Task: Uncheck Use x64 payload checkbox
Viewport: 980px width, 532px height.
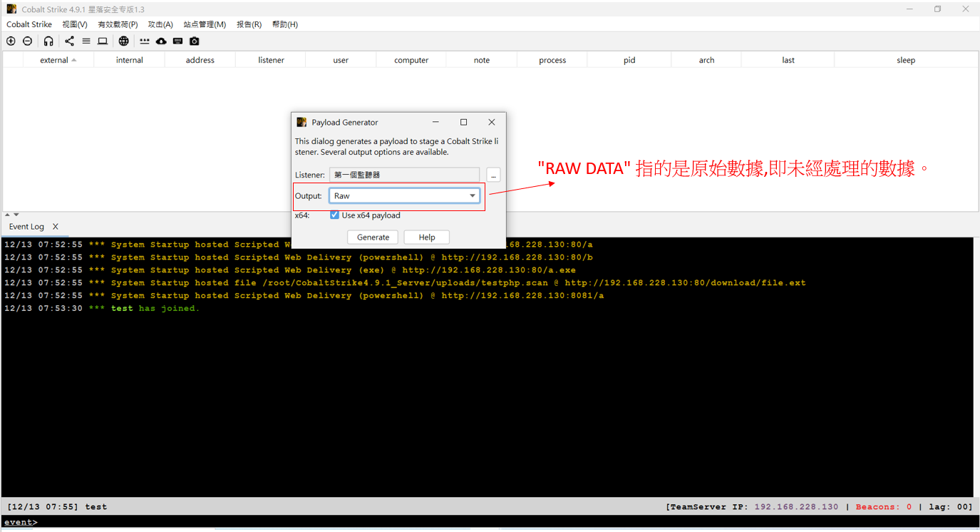Action: pyautogui.click(x=334, y=215)
